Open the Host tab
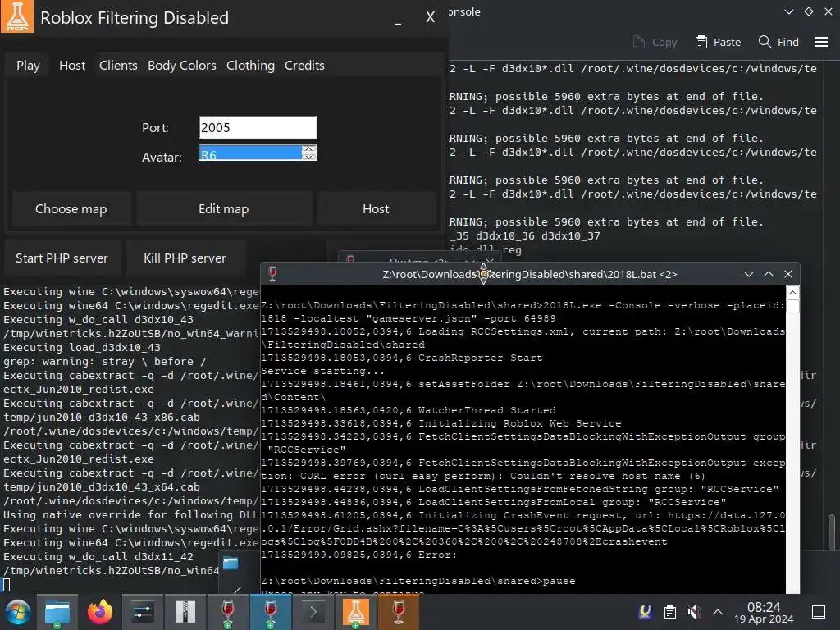The width and height of the screenshot is (840, 630). [x=72, y=66]
